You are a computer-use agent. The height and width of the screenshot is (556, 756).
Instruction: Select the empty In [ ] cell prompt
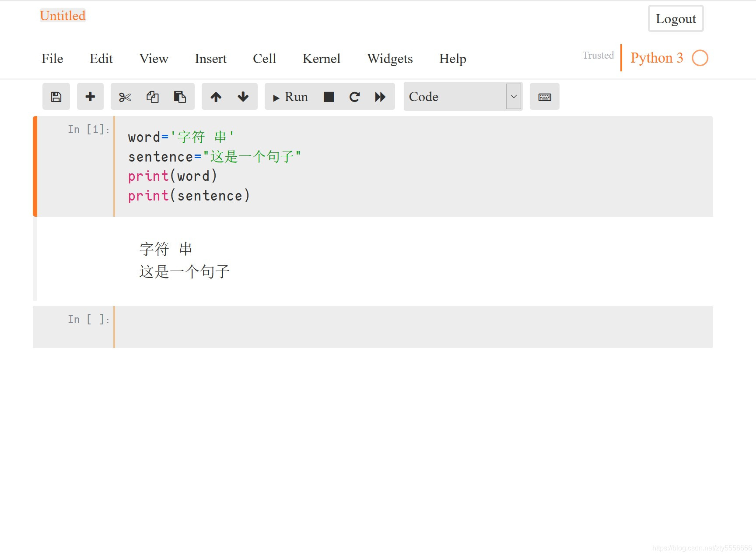tap(88, 319)
